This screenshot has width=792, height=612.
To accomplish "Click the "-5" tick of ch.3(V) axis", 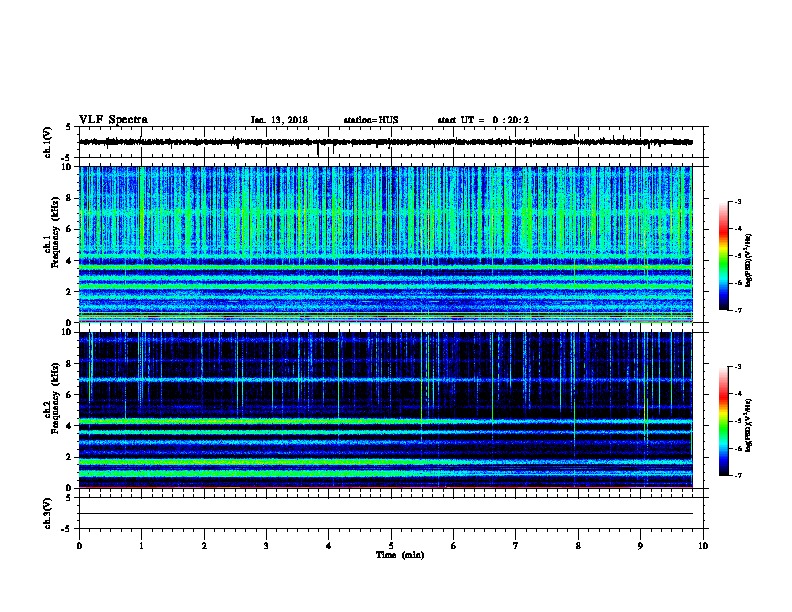I will [x=67, y=529].
